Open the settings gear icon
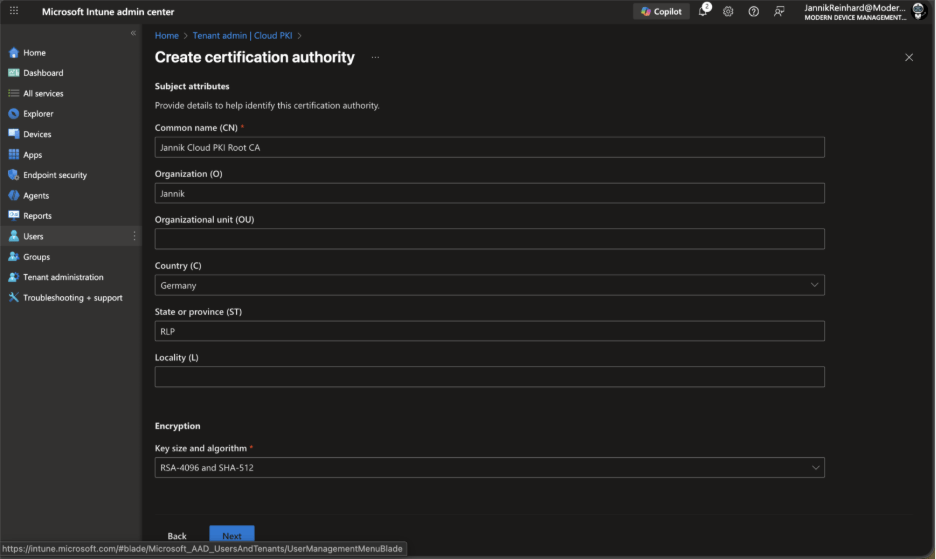The width and height of the screenshot is (936, 559). [728, 11]
